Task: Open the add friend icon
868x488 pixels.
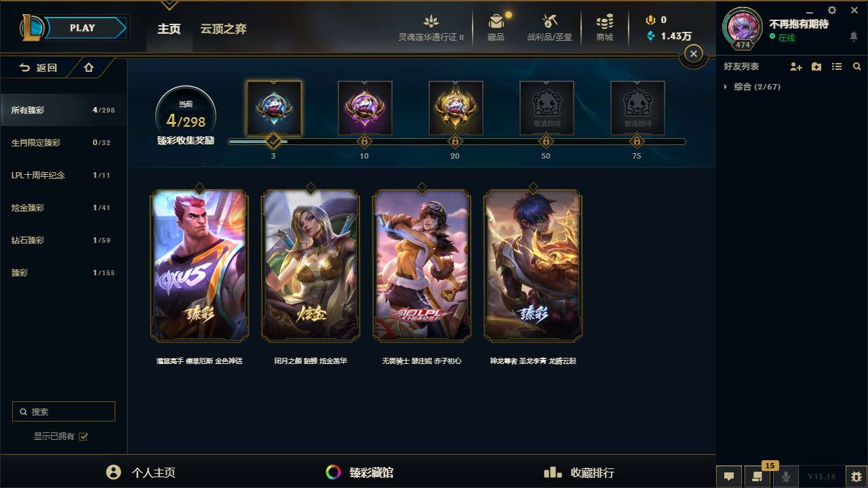Action: pyautogui.click(x=796, y=66)
